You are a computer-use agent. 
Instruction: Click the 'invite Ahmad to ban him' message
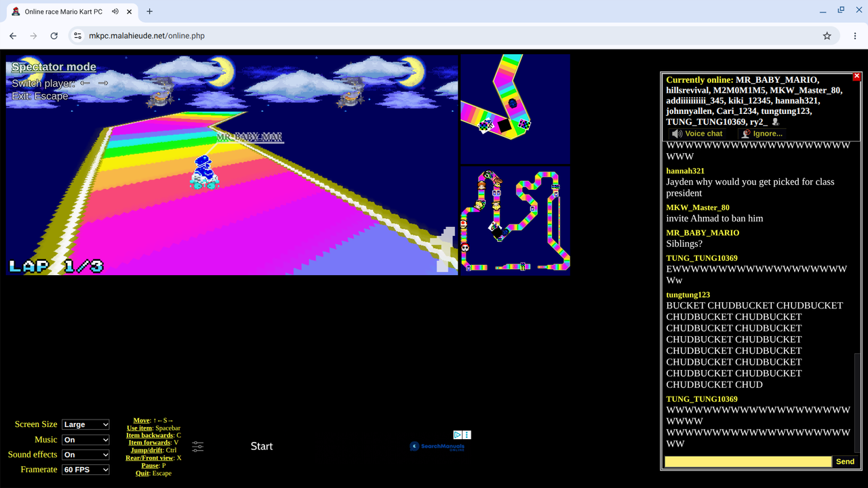[715, 218]
